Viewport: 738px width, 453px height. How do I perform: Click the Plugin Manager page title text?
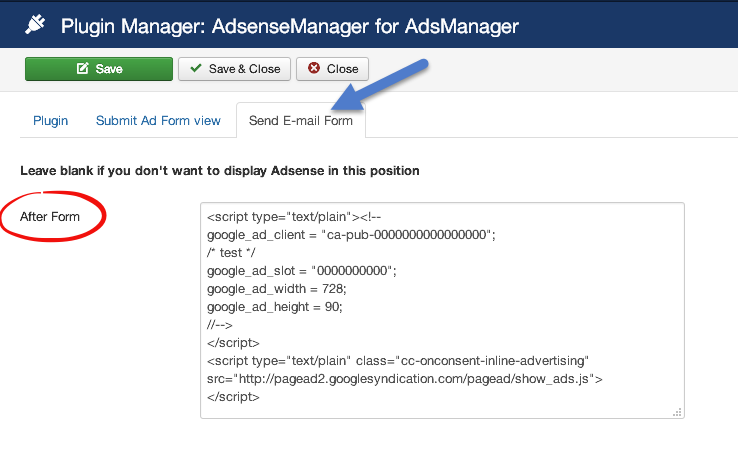pos(290,24)
